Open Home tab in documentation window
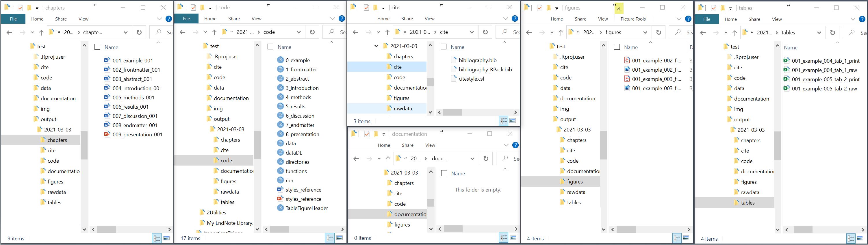This screenshot has height=245, width=868. [384, 145]
